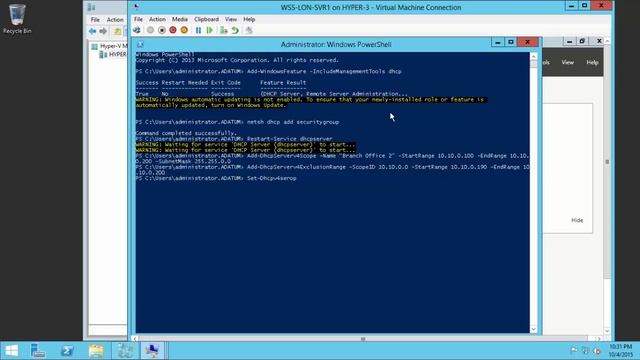The height and width of the screenshot is (360, 640).
Task: Click Hyper-V Manager back arrow
Action: tap(93, 31)
